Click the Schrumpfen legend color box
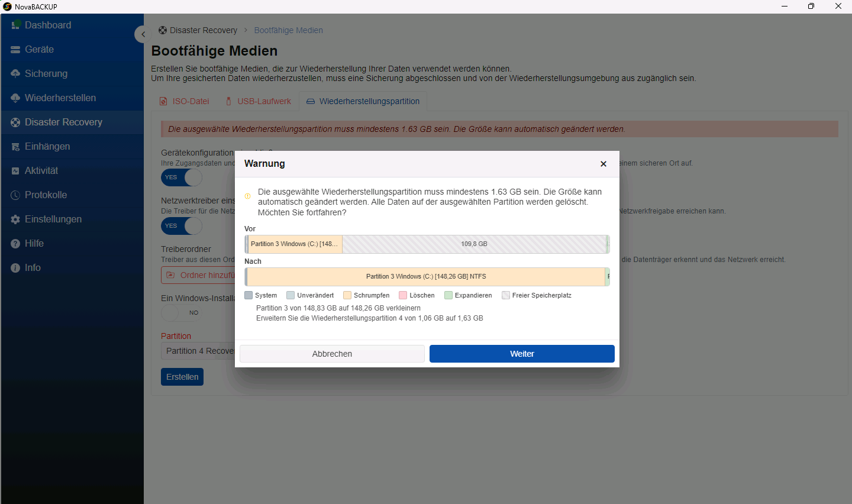The width and height of the screenshot is (852, 504). pyautogui.click(x=347, y=295)
